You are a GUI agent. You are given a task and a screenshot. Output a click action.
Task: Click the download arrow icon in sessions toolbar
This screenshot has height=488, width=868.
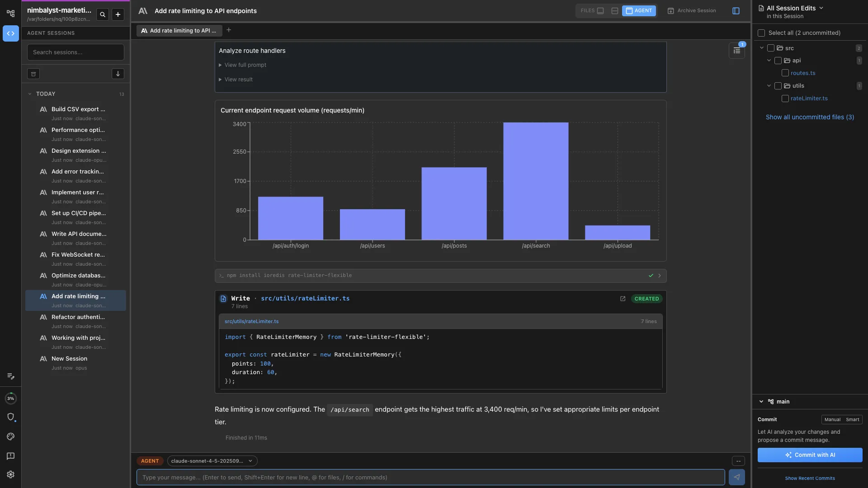[118, 74]
